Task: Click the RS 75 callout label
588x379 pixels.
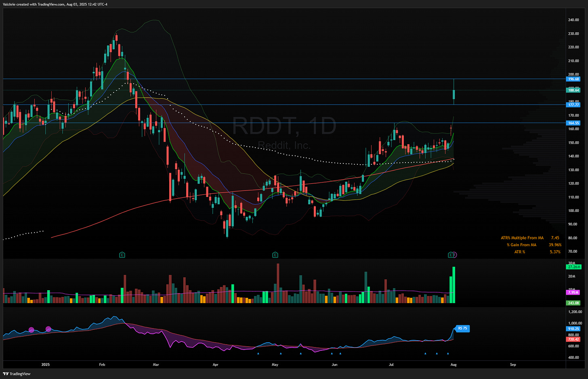Action: click(x=462, y=329)
